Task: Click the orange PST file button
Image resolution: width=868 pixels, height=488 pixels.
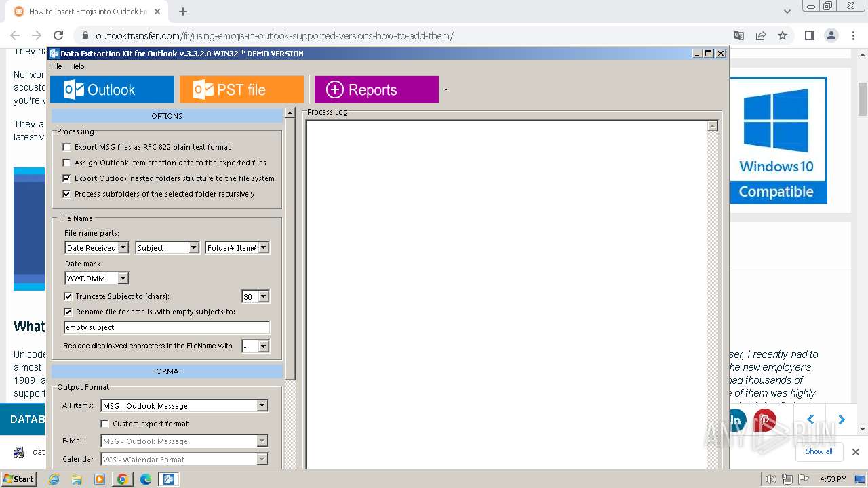Action: pos(241,89)
